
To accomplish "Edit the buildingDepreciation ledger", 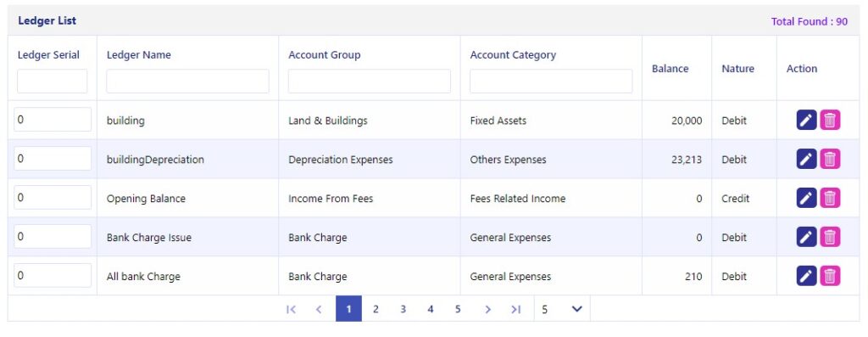I will 807,159.
